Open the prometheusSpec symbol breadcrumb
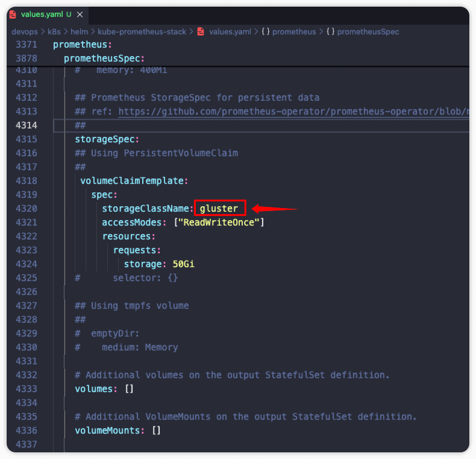The image size is (476, 459). (x=368, y=31)
